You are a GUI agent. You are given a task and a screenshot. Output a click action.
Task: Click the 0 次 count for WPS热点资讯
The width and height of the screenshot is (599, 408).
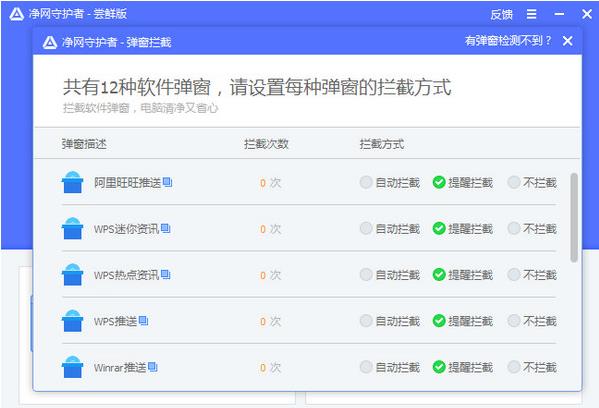270,275
